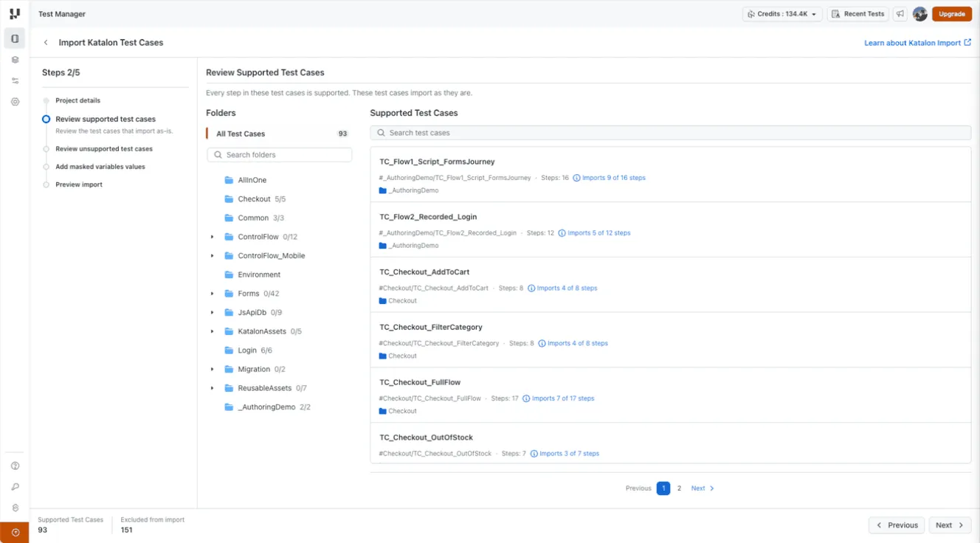Screen dimensions: 980x543
Task: Click the key icon in the sidebar
Action: 15,487
